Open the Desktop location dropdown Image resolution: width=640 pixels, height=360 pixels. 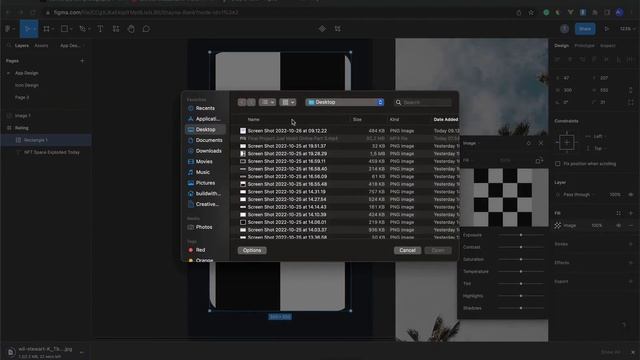click(x=345, y=102)
